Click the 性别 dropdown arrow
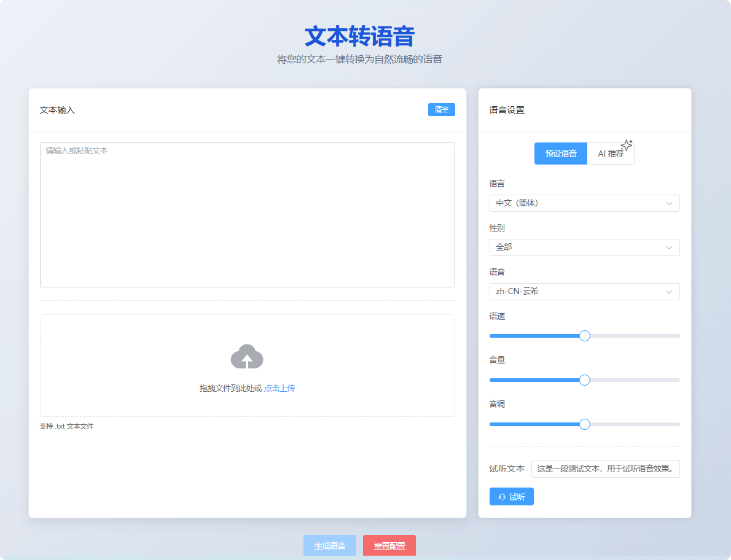The height and width of the screenshot is (560, 731). pos(669,247)
